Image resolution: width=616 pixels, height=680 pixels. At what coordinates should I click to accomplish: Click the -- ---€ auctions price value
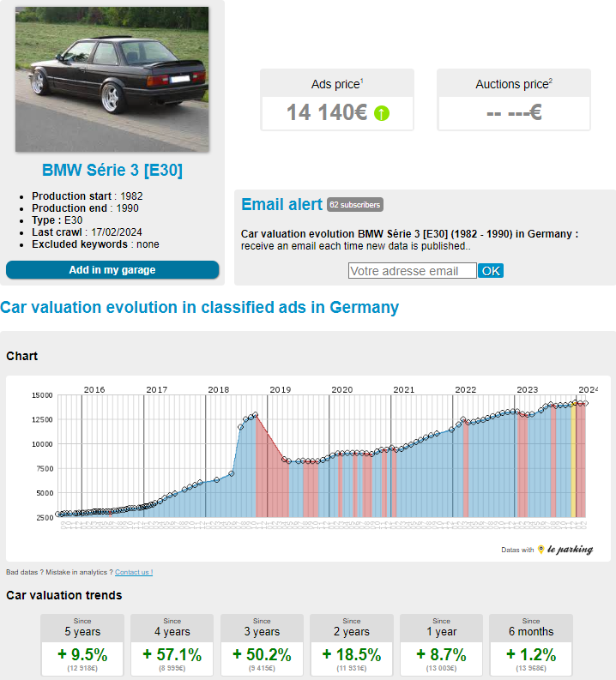[514, 112]
